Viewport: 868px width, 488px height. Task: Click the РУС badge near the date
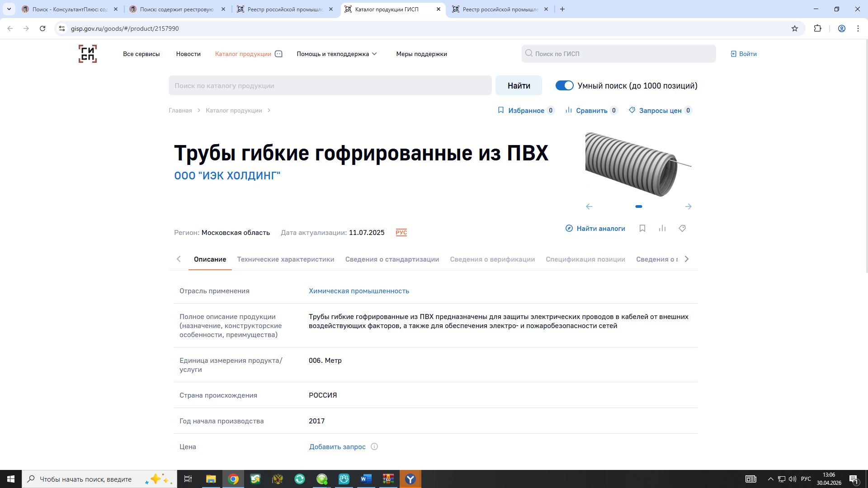[x=401, y=232]
